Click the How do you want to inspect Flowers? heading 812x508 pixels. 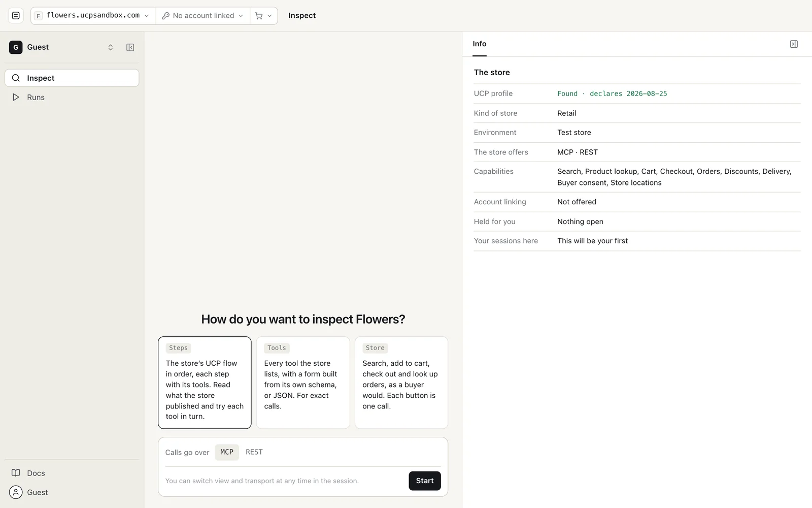tap(303, 319)
